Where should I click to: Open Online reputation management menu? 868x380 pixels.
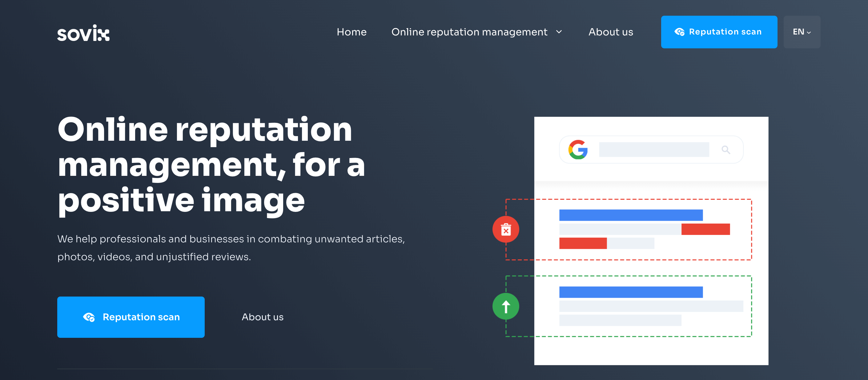tap(469, 32)
